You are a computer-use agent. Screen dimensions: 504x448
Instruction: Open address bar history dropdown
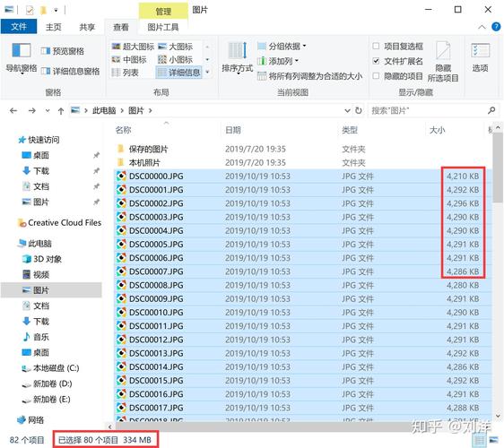(x=347, y=111)
